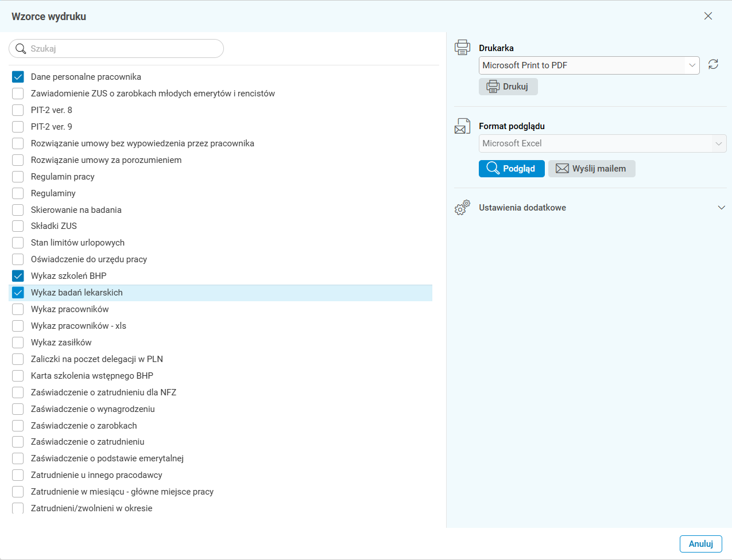This screenshot has width=732, height=560.
Task: Enable the Składki ZUS template
Action: tap(18, 226)
